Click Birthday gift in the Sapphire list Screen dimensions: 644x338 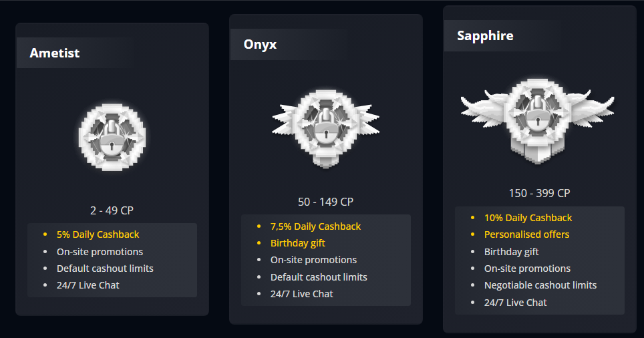pos(511,252)
